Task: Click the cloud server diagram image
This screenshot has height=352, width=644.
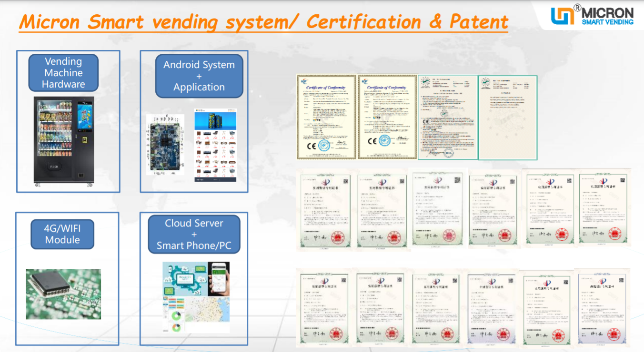Action: 184,280
